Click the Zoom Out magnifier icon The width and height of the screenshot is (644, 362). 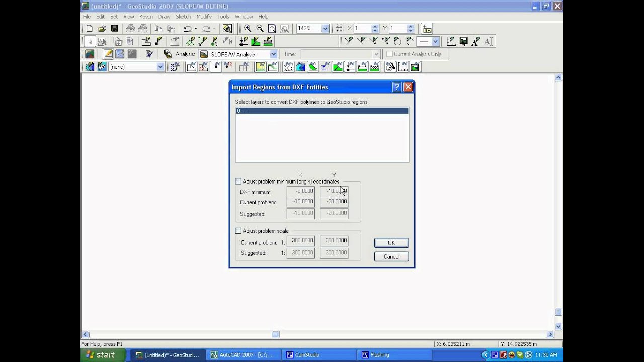pos(260,29)
